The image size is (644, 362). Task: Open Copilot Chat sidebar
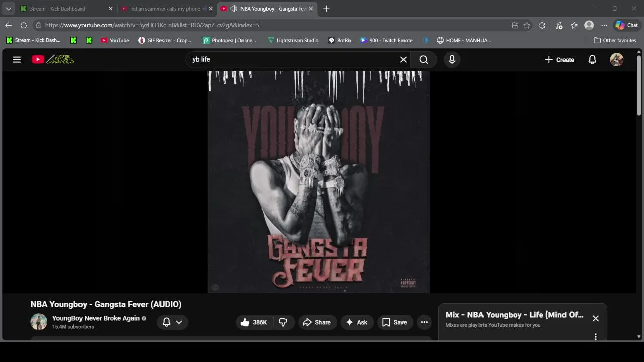point(627,25)
